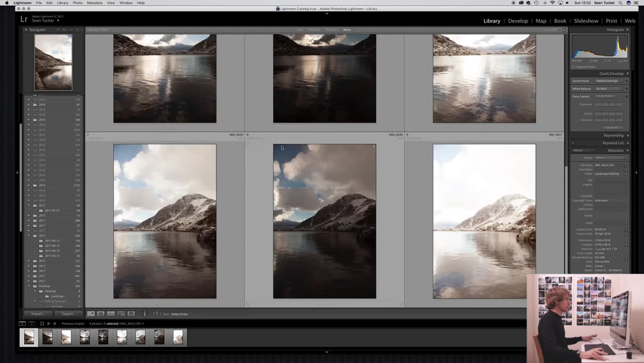The image size is (644, 363).
Task: Select Metadata filter in Library Filter bar
Action: pyautogui.click(x=332, y=30)
